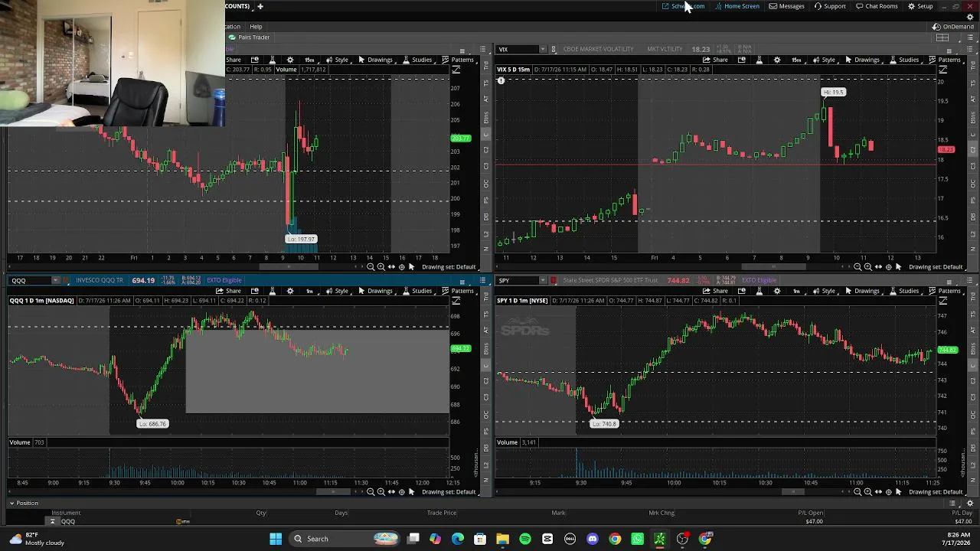Screen dimensions: 980x551
Task: Click flask icon on QQQ chart toolbar
Action: click(x=272, y=291)
